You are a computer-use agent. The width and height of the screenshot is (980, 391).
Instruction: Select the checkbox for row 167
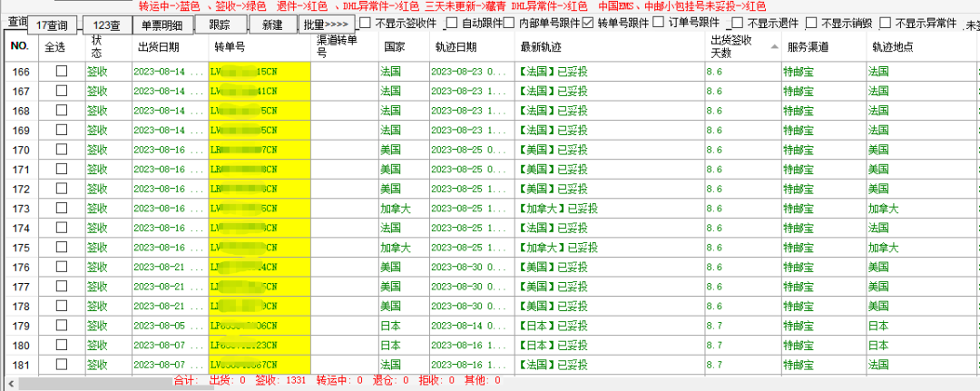pyautogui.click(x=62, y=91)
